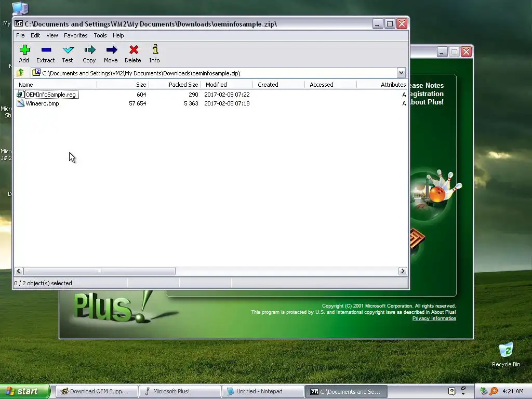Switch to Download OEM Supp... taskbar button
Image resolution: width=532 pixels, height=399 pixels.
[97, 391]
